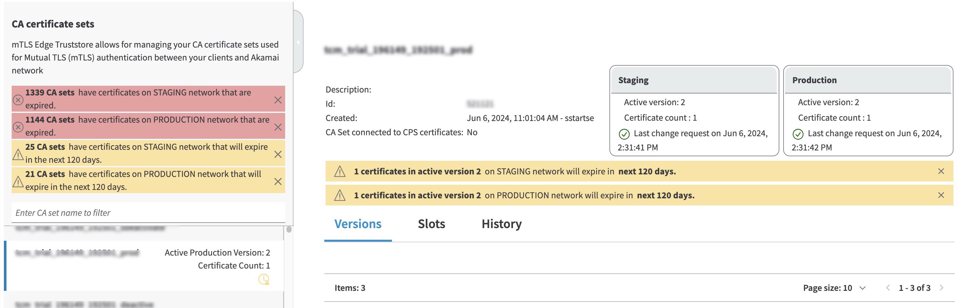Select the Versions tab
Viewport: 980px width, 308px height.
(x=358, y=224)
